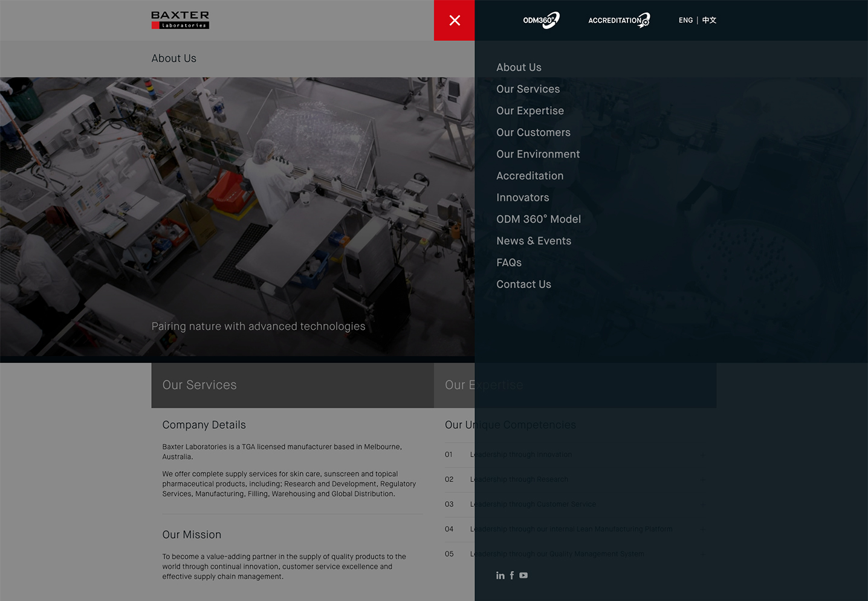Expand Leadership through Innovation item 01
868x601 pixels.
575,455
